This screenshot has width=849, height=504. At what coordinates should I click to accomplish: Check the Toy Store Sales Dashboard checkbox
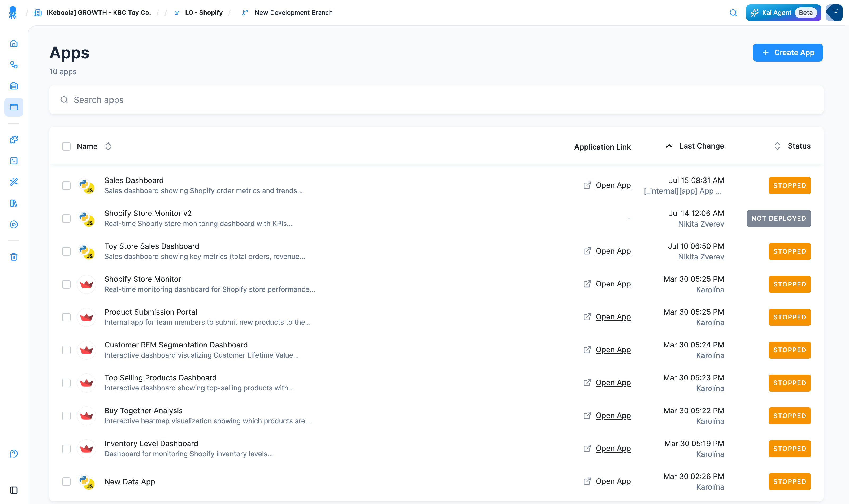66,251
